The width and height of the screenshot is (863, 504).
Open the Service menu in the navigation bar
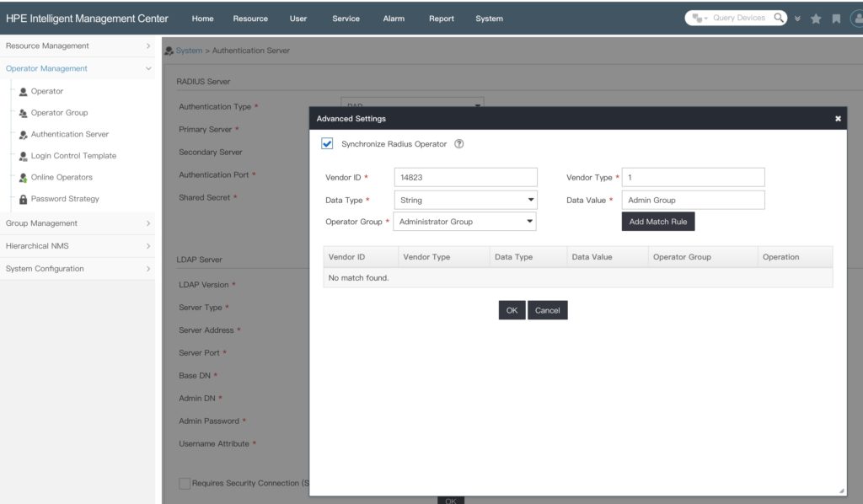[346, 18]
